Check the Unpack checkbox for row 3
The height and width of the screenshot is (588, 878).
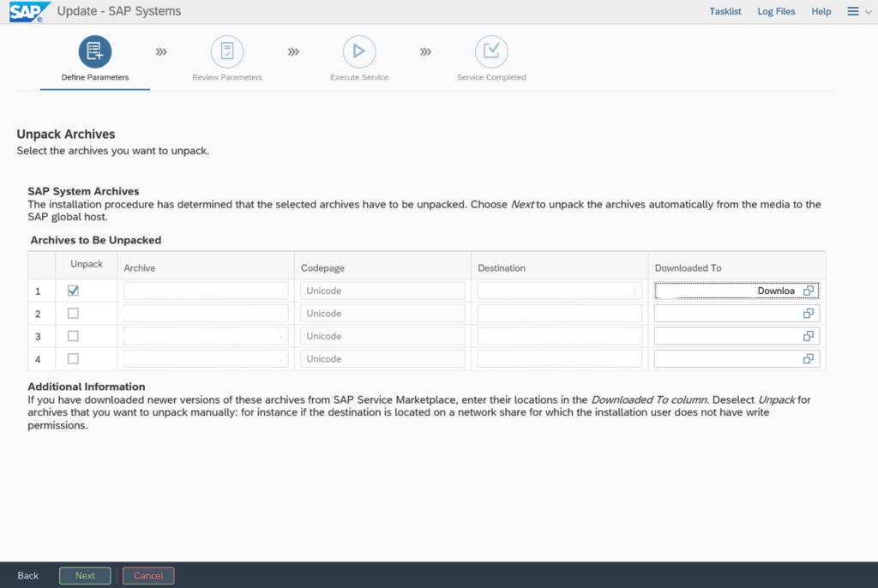pos(73,336)
